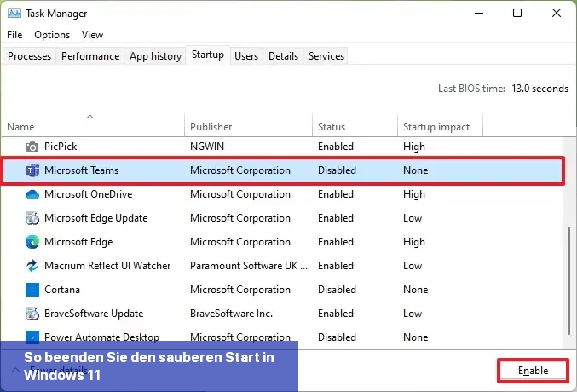Switch to the Performance tab
The width and height of the screenshot is (577, 392).
tap(90, 56)
